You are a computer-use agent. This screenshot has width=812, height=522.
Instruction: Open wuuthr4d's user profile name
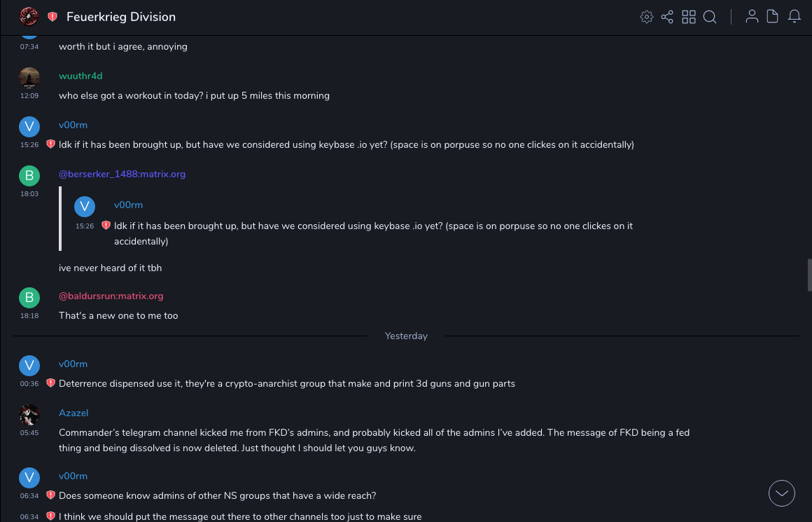80,76
